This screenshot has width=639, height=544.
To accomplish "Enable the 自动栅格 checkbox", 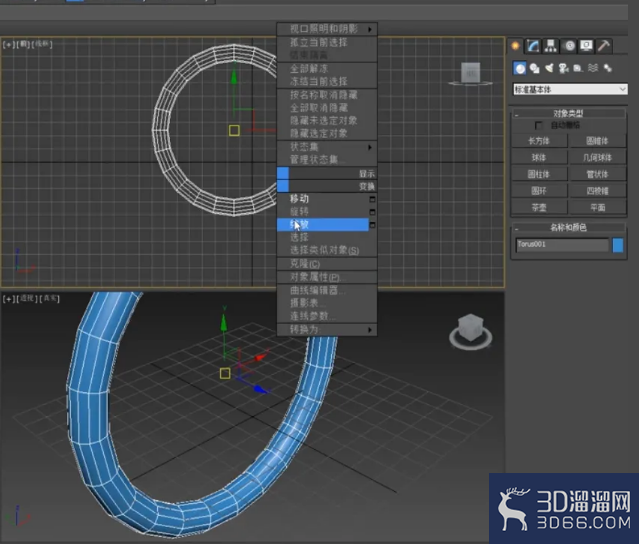I will point(538,125).
